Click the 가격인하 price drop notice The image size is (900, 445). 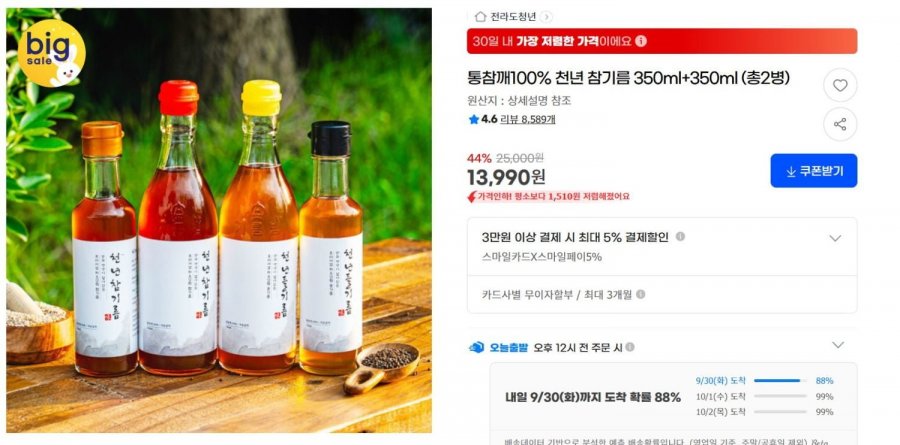click(x=549, y=197)
